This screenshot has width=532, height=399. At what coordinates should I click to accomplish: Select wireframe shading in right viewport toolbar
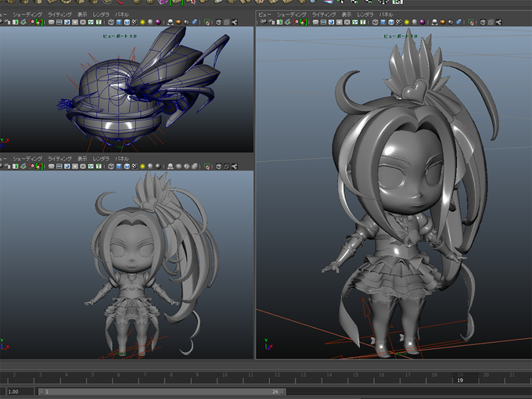pyautogui.click(x=375, y=22)
